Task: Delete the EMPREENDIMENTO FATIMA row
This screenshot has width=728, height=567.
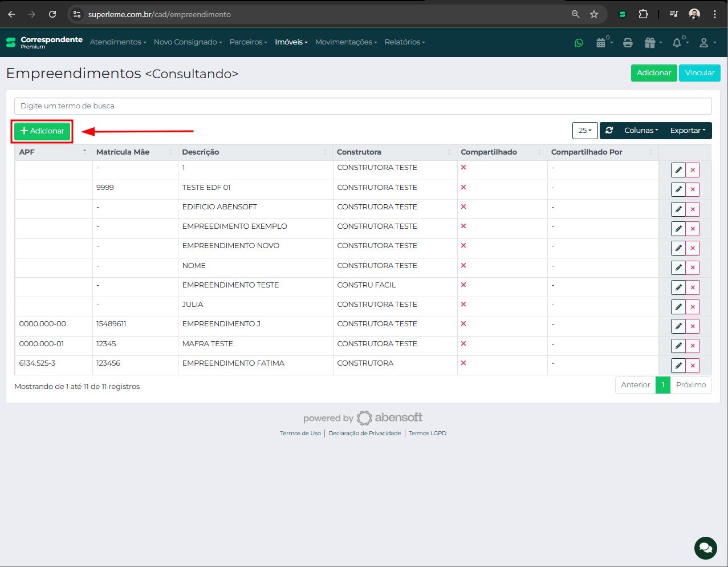Action: (693, 366)
